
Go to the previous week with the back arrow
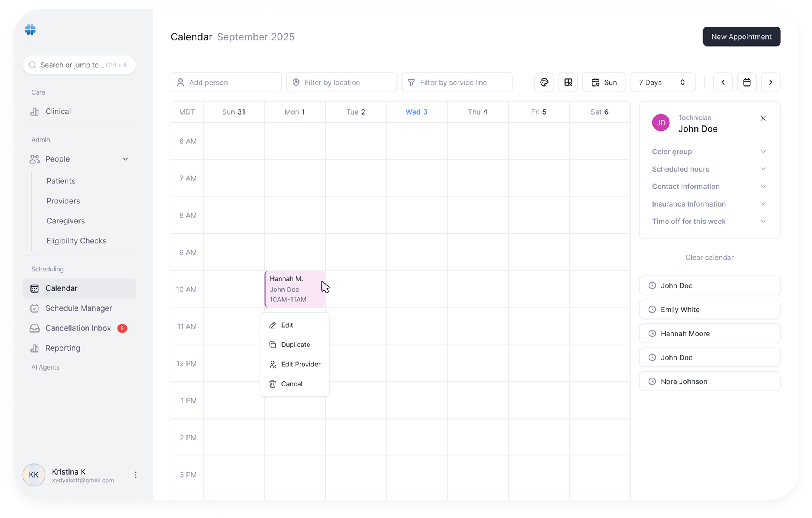pos(723,82)
